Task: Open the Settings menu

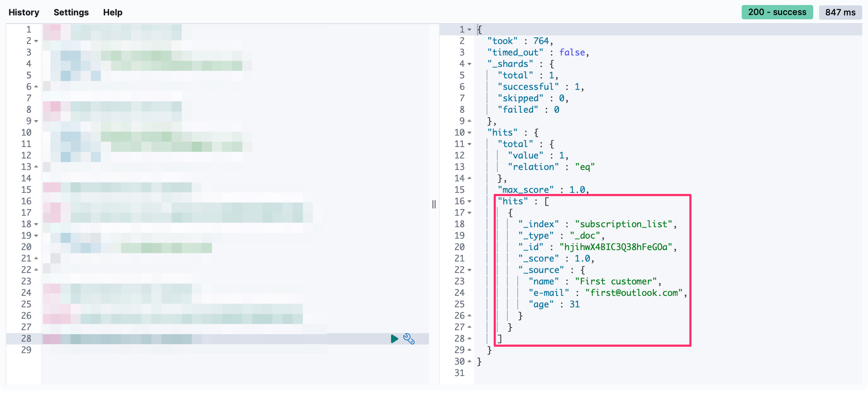Action: 71,12
